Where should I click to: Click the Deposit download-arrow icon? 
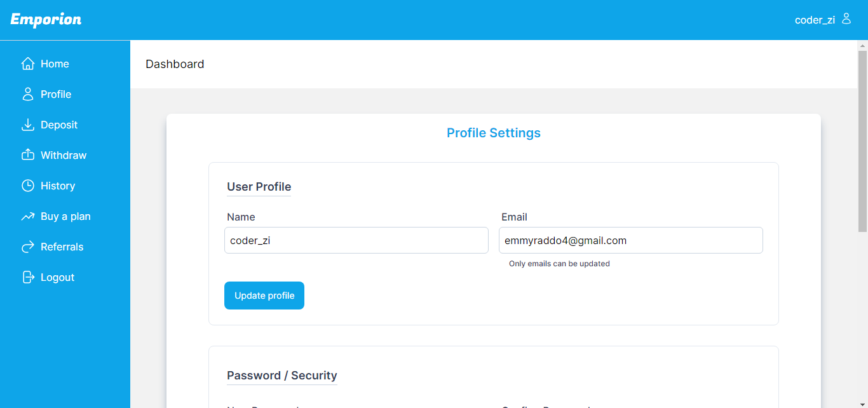tap(27, 125)
